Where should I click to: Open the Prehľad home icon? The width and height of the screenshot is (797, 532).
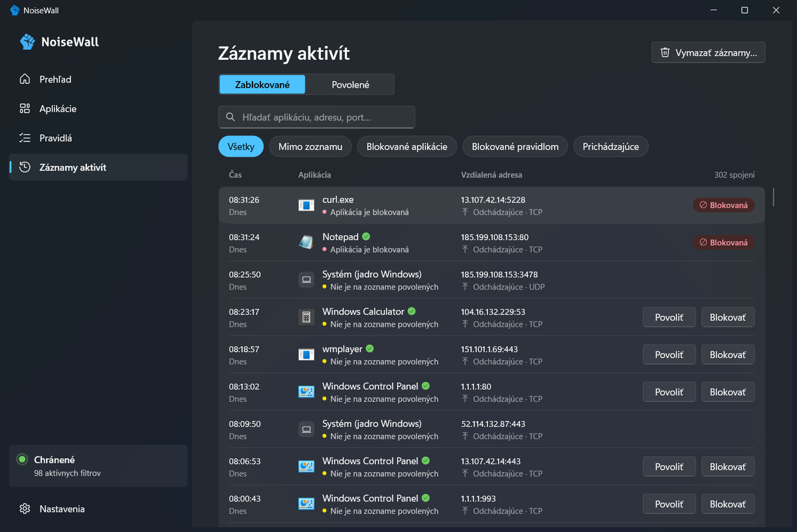[25, 79]
